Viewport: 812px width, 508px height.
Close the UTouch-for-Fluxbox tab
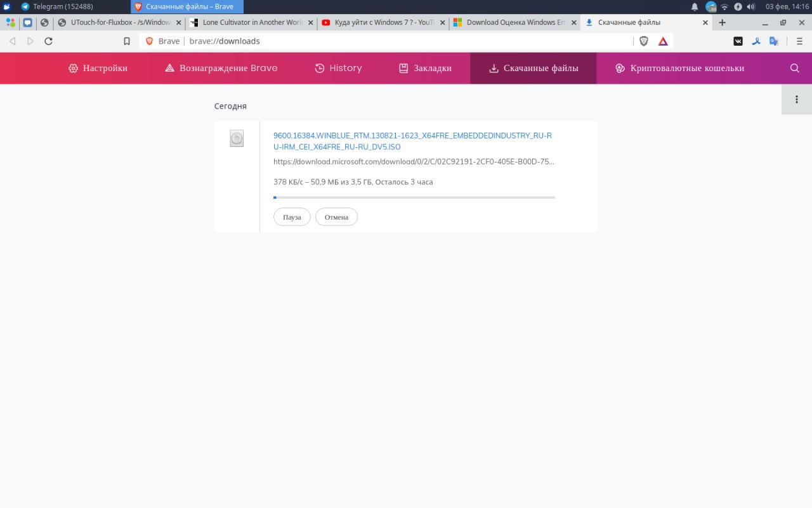click(178, 22)
